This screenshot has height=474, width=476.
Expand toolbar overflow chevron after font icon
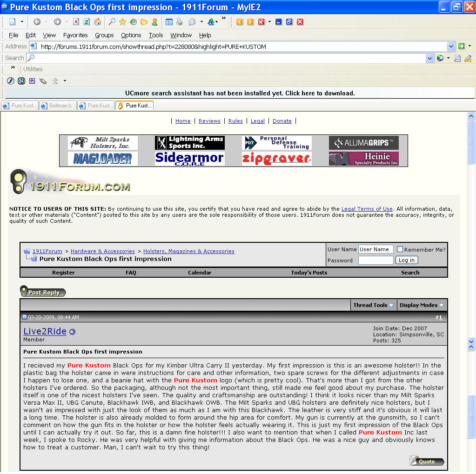224,18
